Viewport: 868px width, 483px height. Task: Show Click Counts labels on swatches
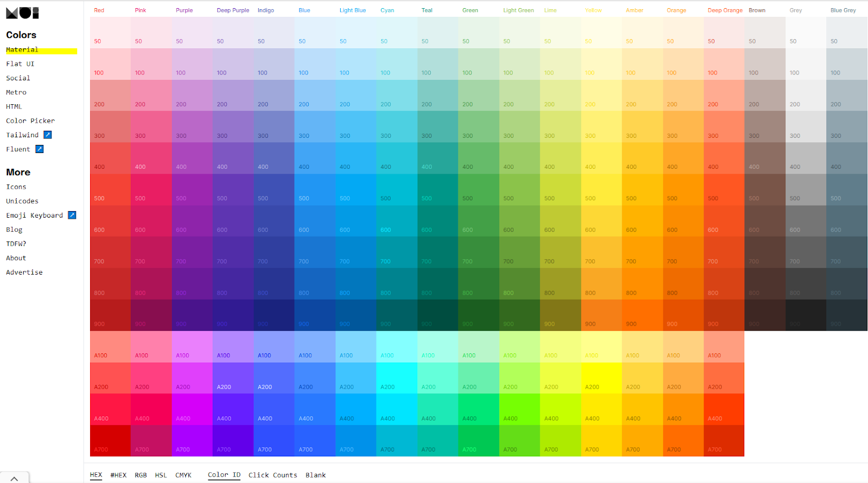coord(272,475)
